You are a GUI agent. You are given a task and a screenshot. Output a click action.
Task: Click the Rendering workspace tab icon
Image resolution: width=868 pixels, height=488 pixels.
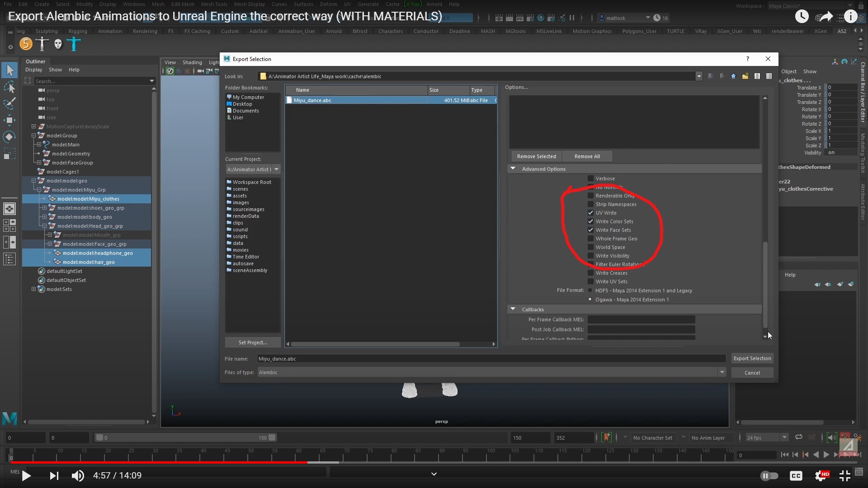click(x=145, y=31)
